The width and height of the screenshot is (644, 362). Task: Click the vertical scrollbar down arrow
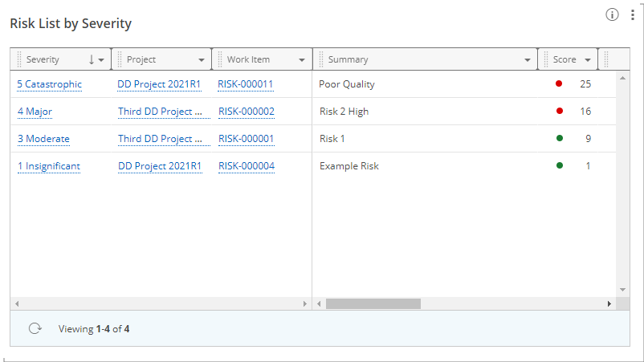click(622, 289)
